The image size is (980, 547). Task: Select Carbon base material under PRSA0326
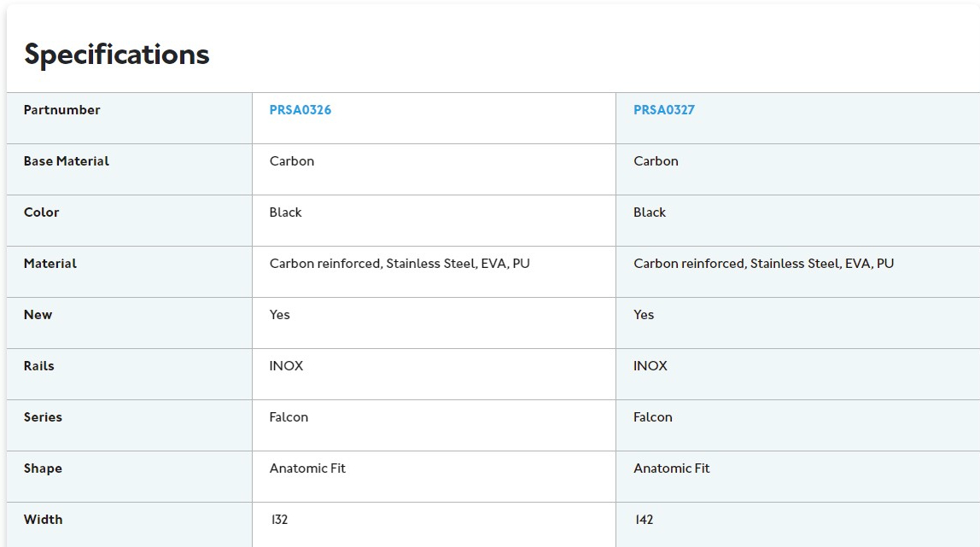292,161
